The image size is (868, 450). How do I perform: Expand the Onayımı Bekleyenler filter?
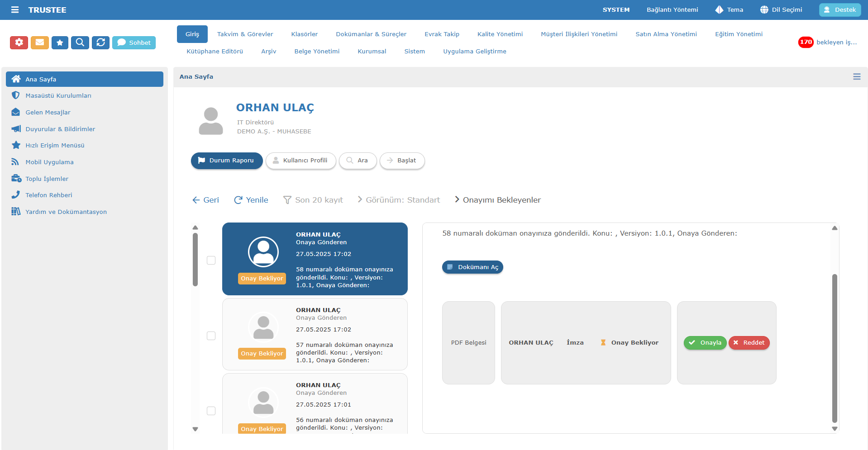(497, 200)
